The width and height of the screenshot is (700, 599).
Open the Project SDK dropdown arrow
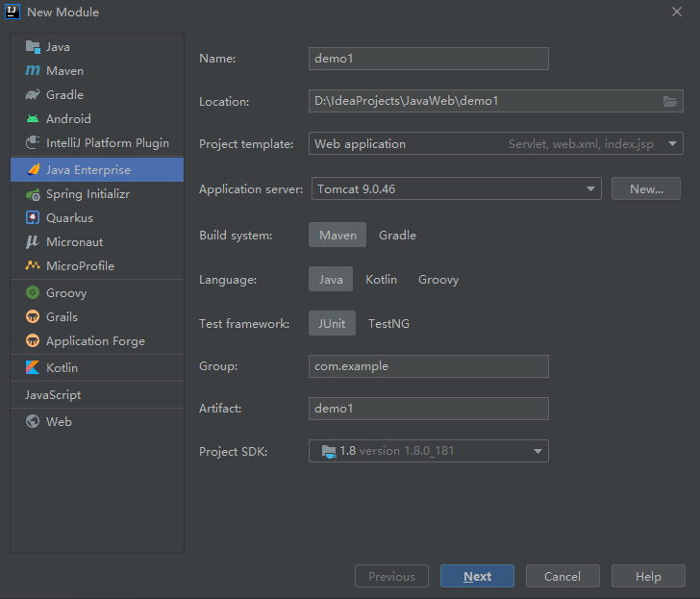click(537, 451)
